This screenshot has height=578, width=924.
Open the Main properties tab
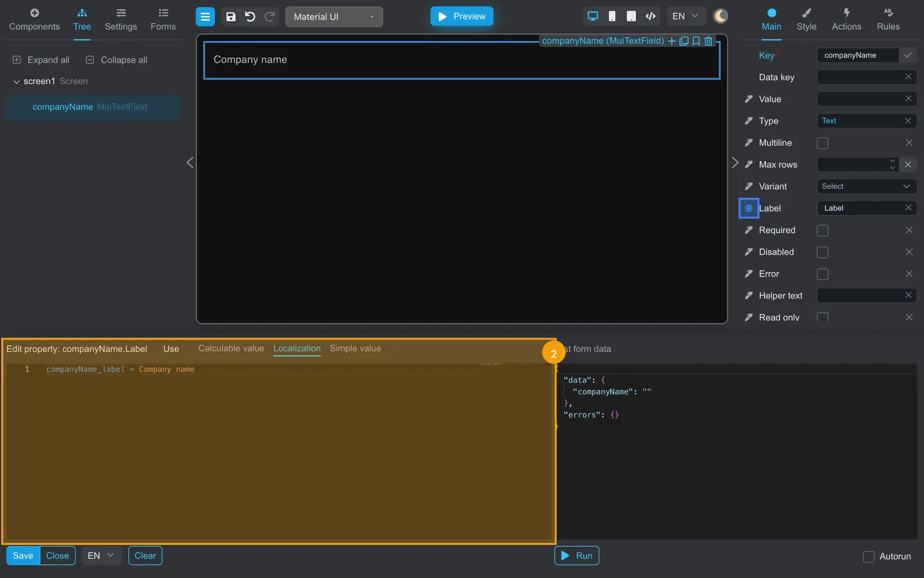771,20
